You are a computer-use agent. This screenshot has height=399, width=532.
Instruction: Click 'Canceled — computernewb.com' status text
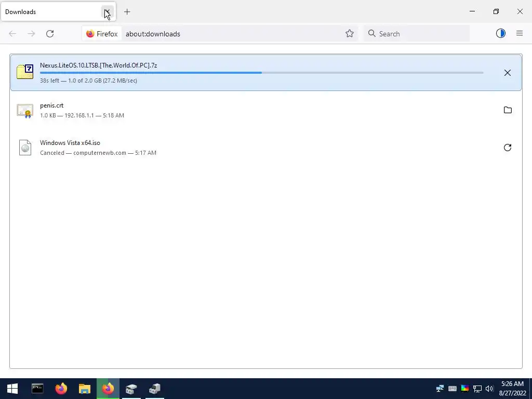tap(98, 153)
